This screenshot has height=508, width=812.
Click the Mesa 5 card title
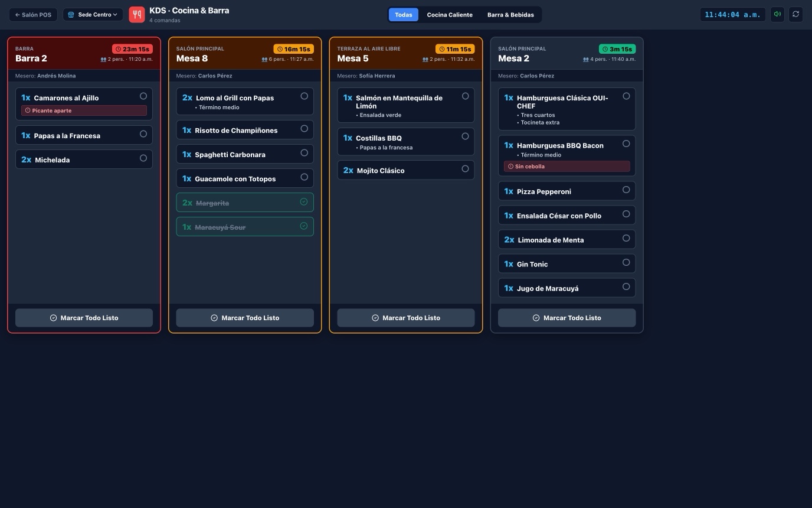tap(353, 58)
